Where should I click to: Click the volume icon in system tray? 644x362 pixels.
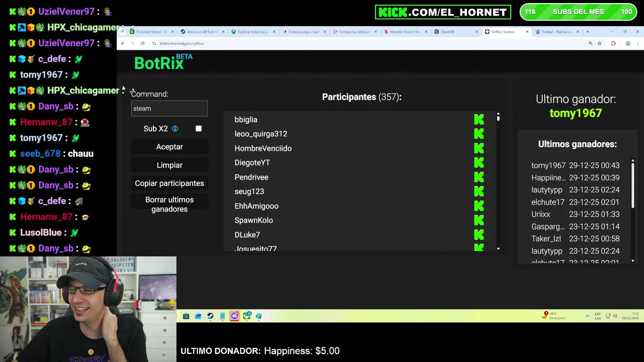click(615, 316)
